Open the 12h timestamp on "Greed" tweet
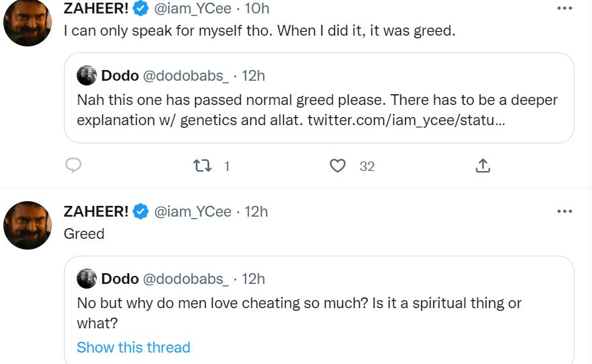This screenshot has height=364, width=592. coord(256,211)
